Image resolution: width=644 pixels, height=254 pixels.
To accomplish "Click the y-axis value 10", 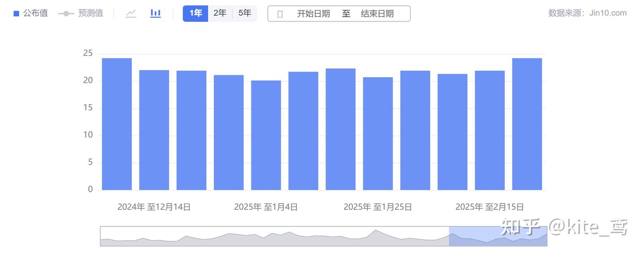I will [x=88, y=135].
